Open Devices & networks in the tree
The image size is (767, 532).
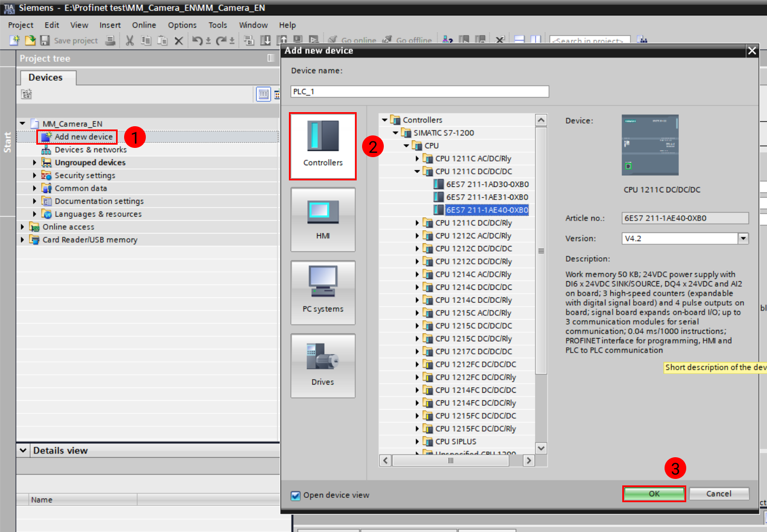point(91,150)
